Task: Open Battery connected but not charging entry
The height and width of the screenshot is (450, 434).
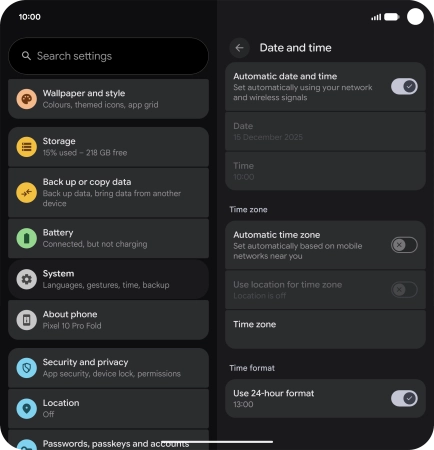Action: point(109,238)
